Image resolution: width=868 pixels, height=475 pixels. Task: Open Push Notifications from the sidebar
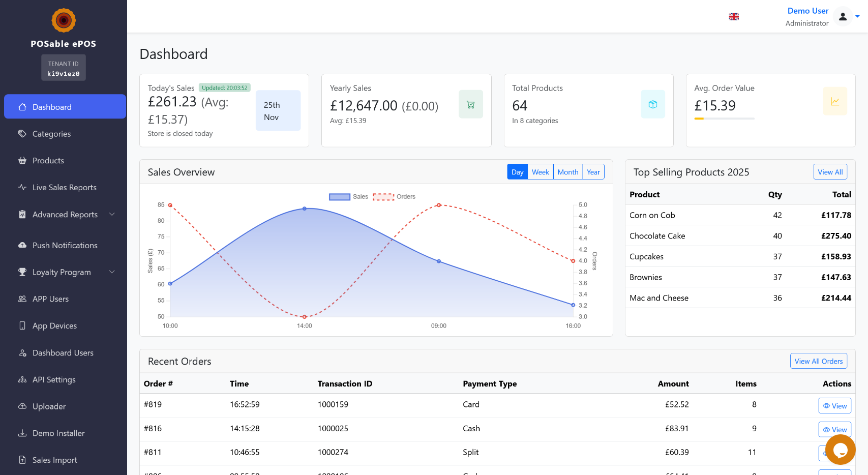point(65,245)
